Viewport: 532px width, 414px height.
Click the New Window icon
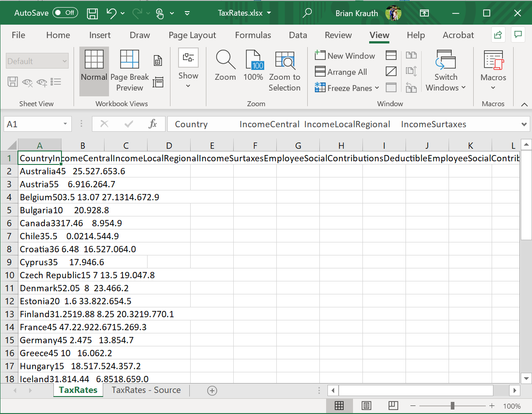click(345, 55)
